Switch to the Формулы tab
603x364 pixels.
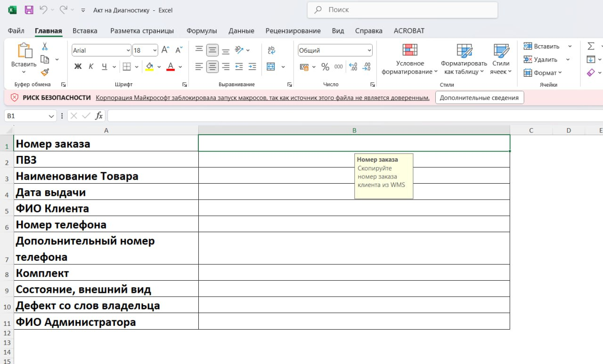(x=202, y=31)
